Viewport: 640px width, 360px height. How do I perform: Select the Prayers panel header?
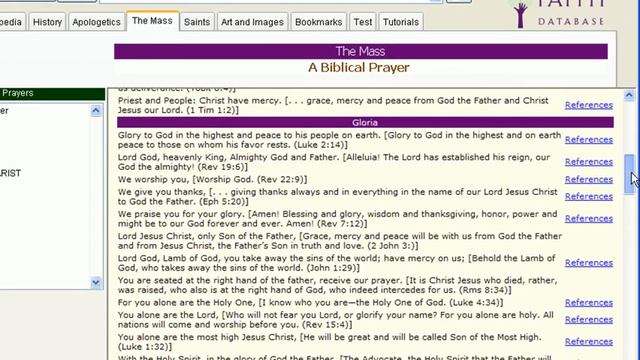[52, 93]
